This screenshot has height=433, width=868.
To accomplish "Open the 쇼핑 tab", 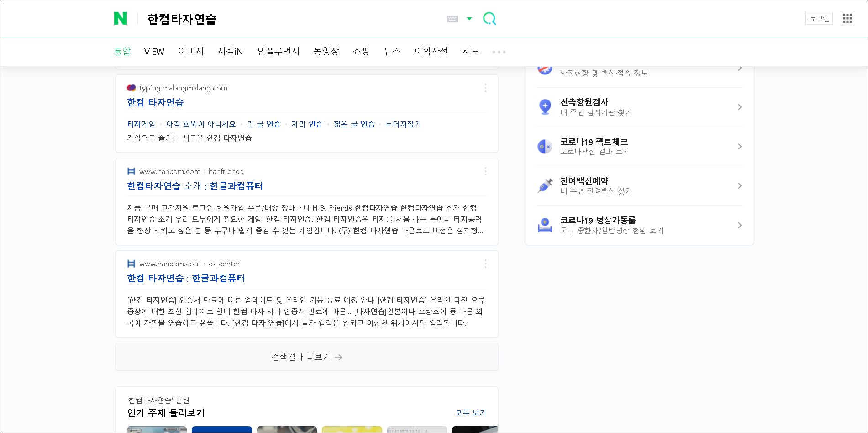I will click(x=361, y=51).
